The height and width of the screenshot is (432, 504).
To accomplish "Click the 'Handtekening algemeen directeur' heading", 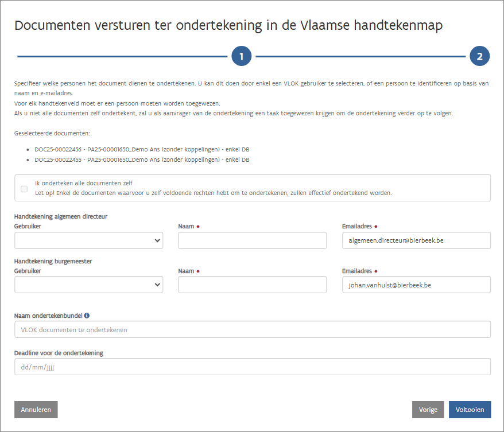I will pyautogui.click(x=61, y=216).
